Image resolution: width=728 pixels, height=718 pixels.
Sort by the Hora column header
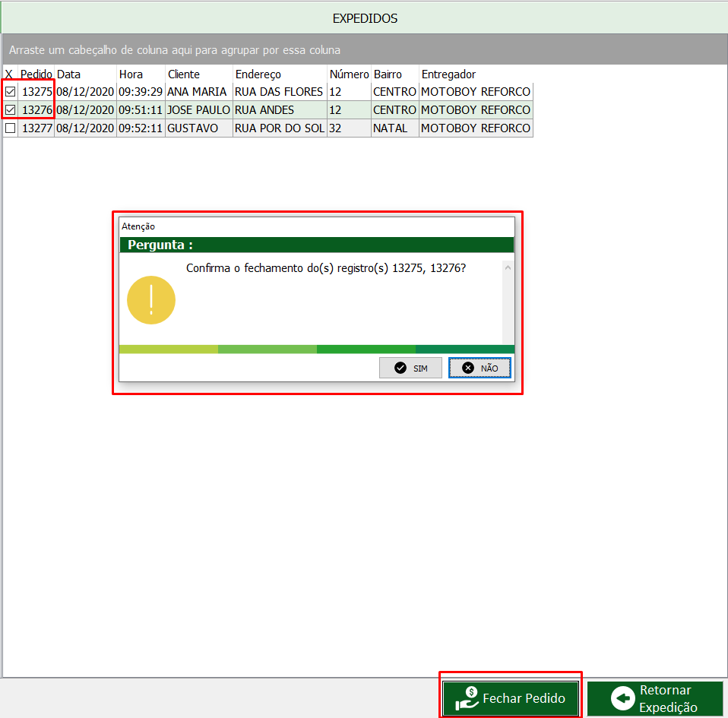[x=141, y=74]
